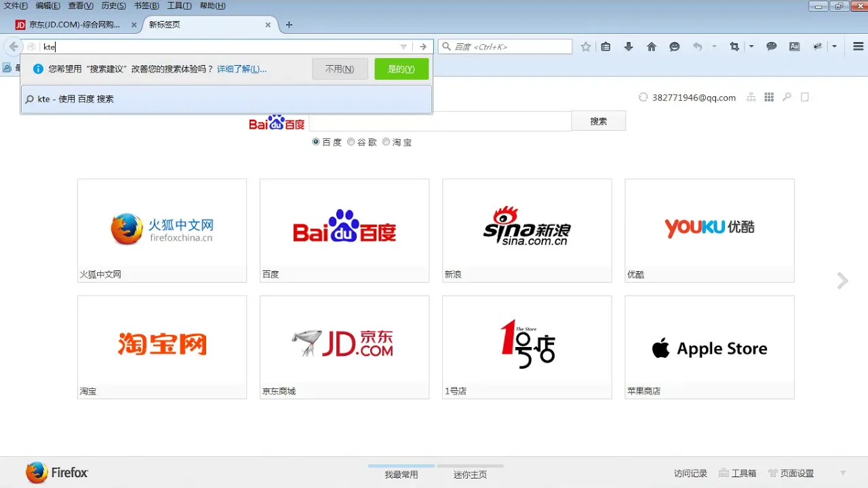Open the 火狐中文网 thumbnail
The height and width of the screenshot is (488, 868).
(x=162, y=230)
